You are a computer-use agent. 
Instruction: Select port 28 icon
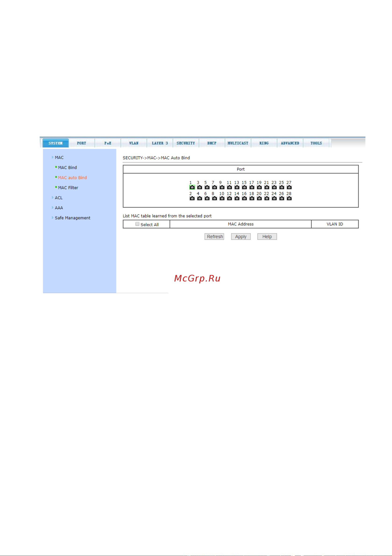(x=289, y=198)
